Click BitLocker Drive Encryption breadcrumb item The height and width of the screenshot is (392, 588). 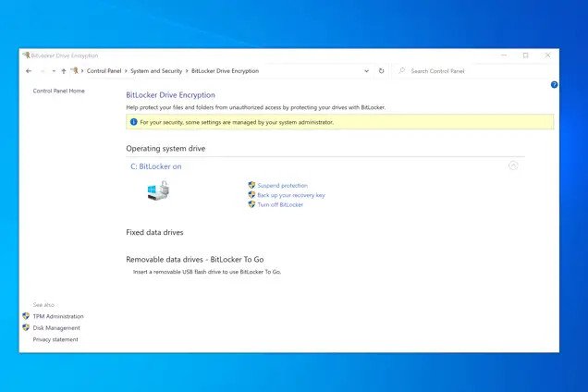tap(225, 71)
